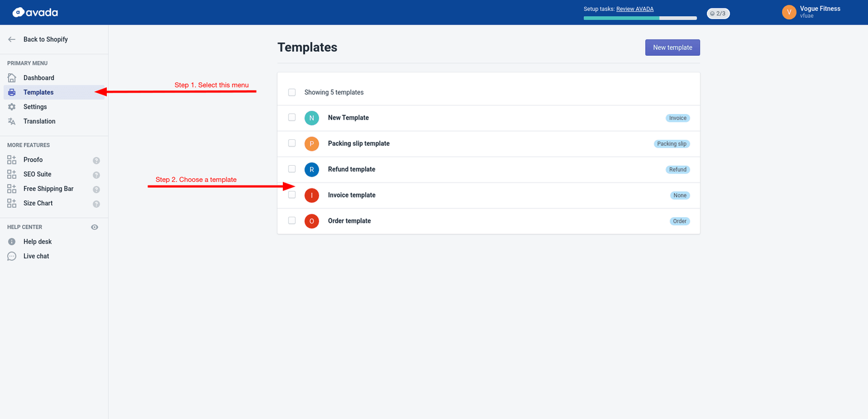This screenshot has height=419, width=868.
Task: Check the Refund template checkbox
Action: tap(292, 169)
